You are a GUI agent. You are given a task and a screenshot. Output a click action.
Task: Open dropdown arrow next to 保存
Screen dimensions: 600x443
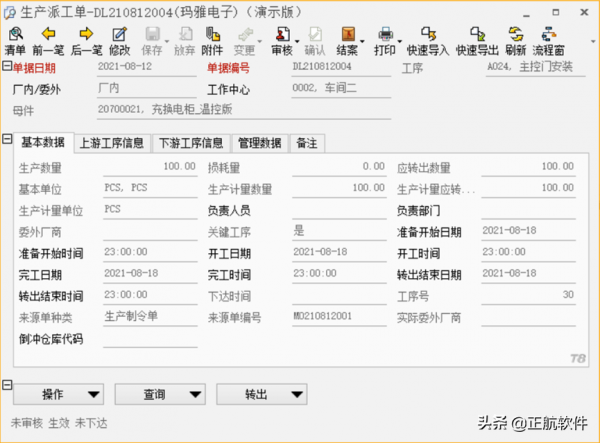click(x=167, y=41)
